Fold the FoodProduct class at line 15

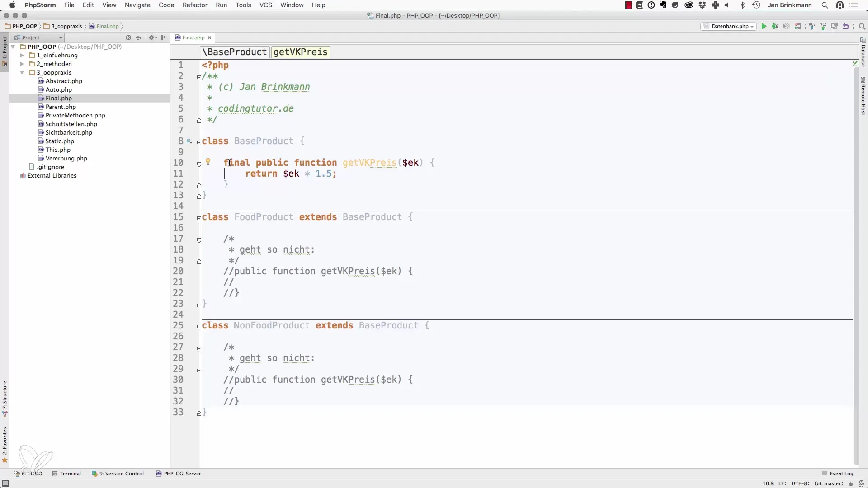coord(199,218)
